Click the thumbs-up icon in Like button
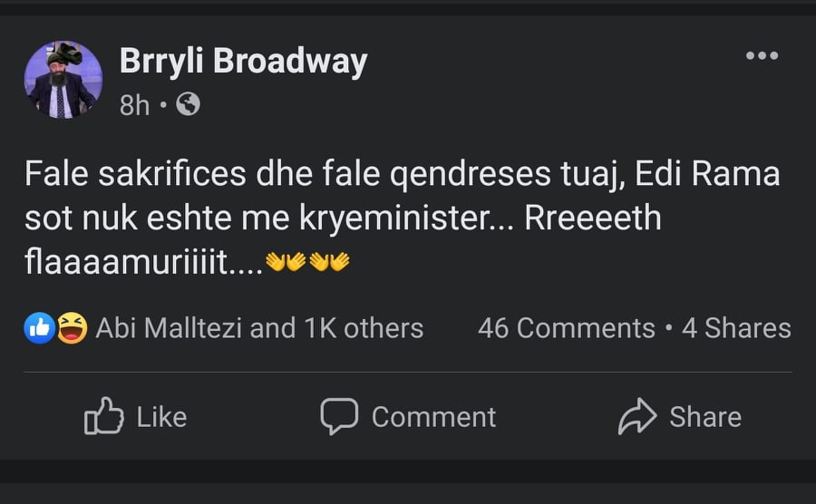Viewport: 816px width, 504px height. pos(103,416)
